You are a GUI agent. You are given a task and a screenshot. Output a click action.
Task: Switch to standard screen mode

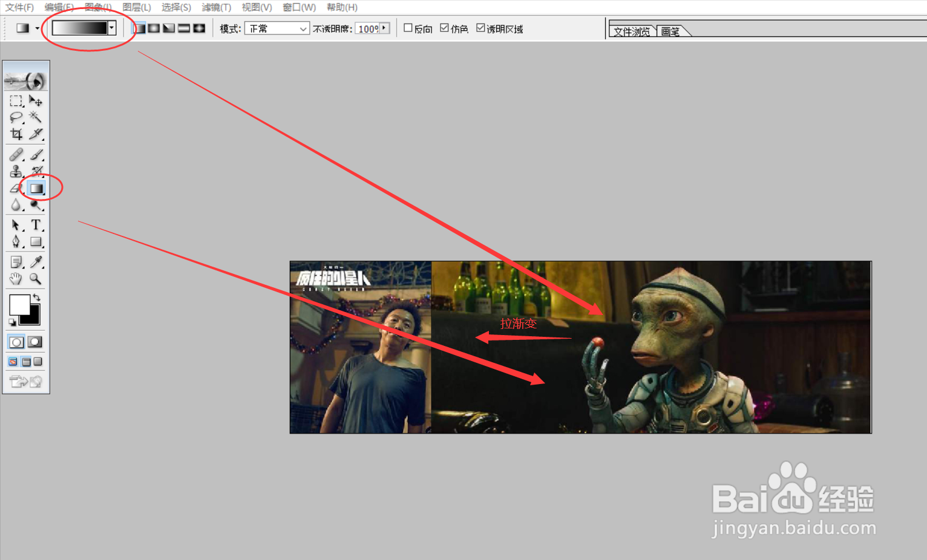(x=13, y=362)
